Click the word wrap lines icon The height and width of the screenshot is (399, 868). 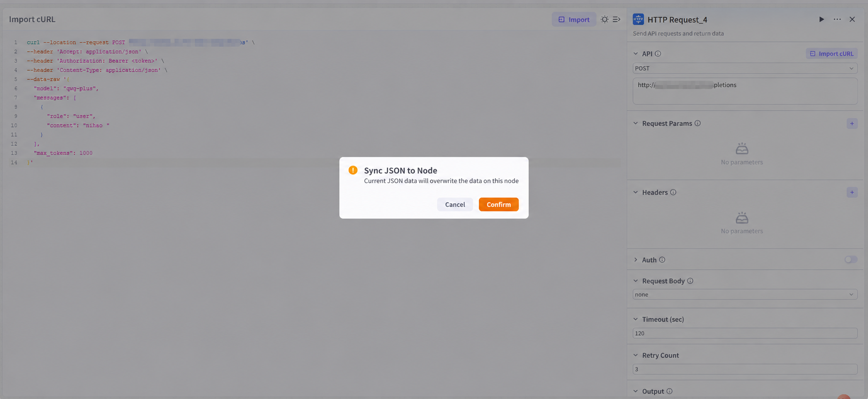tap(616, 19)
